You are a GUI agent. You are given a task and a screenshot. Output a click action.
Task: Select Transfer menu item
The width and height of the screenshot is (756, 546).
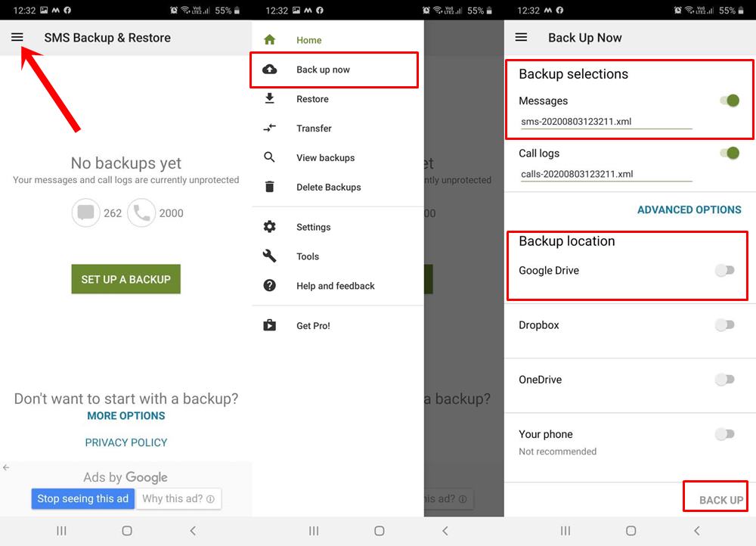337,129
